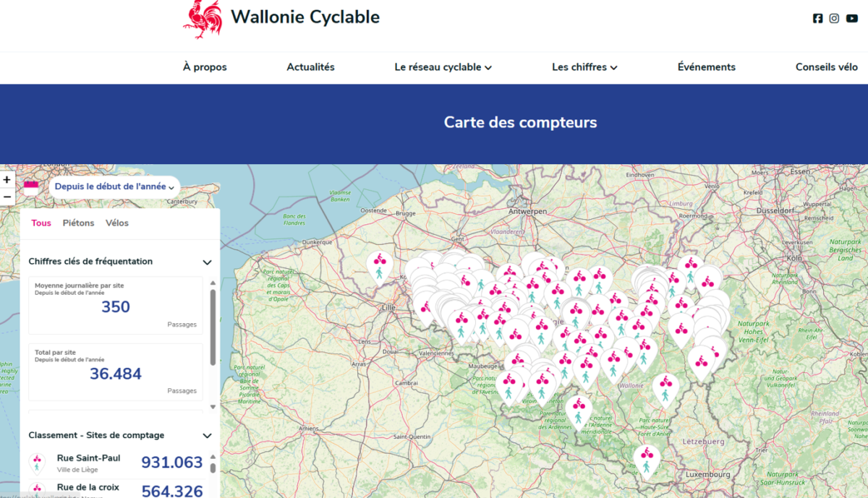Open the 'Conseils vélo' link
The image size is (868, 498).
pos(826,66)
